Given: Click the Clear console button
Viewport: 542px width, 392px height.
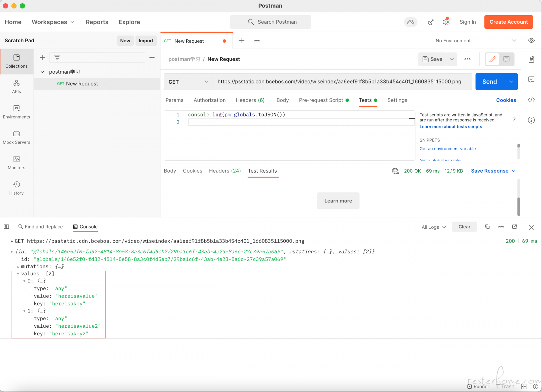Looking at the screenshot, I should tap(464, 227).
